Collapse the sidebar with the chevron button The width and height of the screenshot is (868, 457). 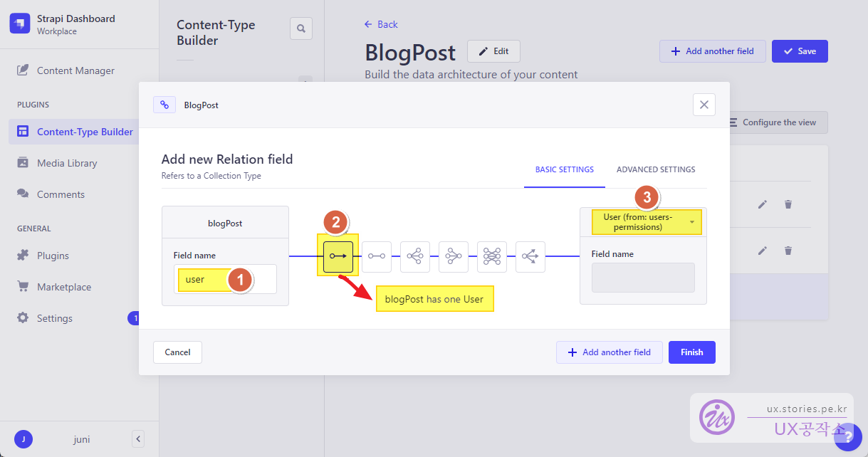tap(139, 439)
